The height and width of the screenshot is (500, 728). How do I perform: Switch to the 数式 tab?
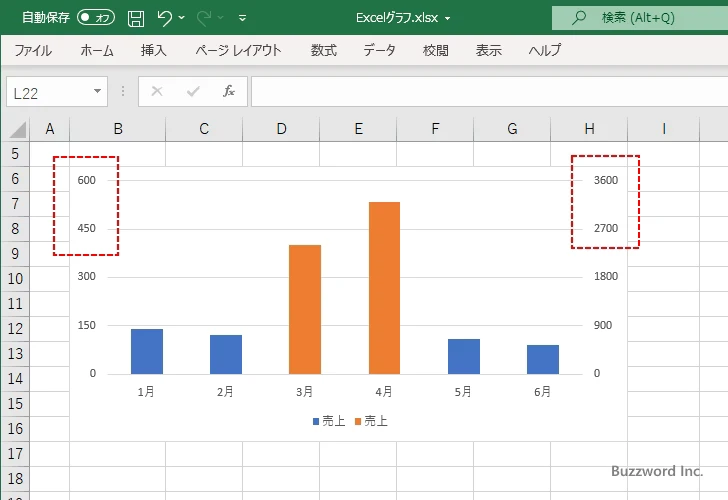pos(324,50)
